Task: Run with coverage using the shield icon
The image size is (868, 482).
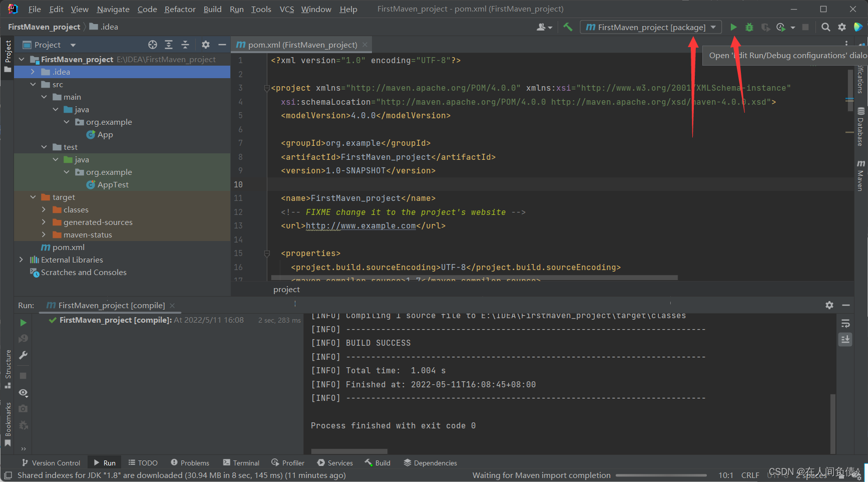Action: [765, 27]
